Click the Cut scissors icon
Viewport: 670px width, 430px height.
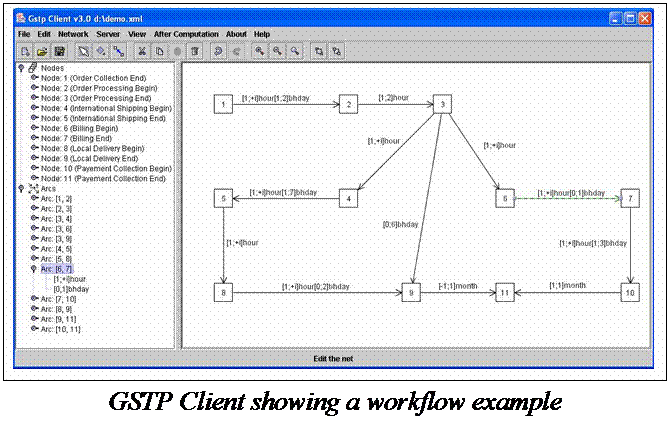point(143,50)
